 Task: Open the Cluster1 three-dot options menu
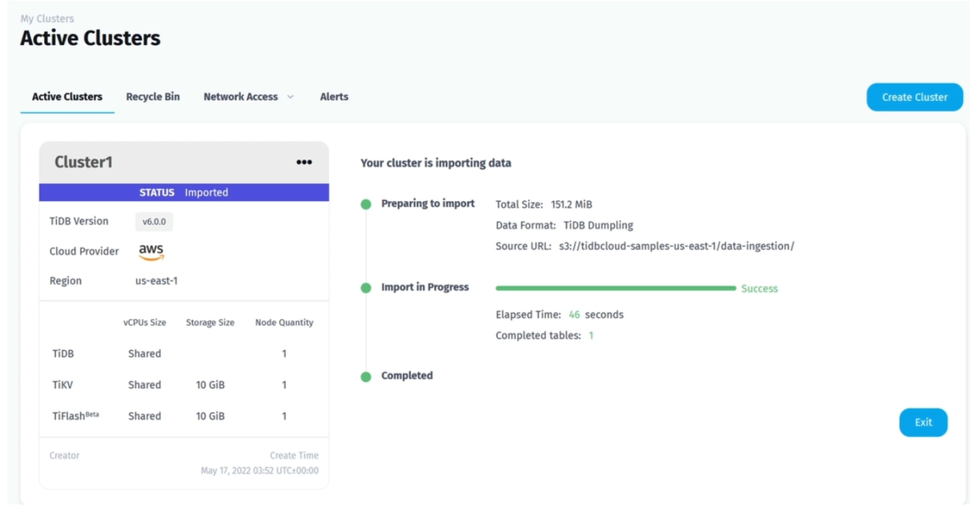click(x=304, y=162)
